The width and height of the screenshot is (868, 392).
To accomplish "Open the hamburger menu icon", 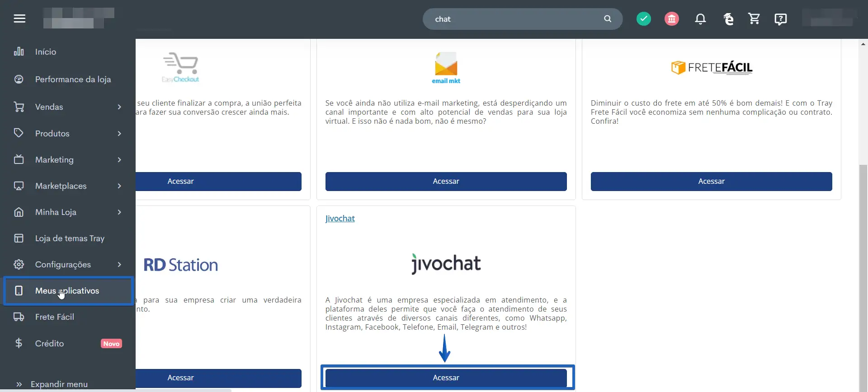I will tap(19, 19).
